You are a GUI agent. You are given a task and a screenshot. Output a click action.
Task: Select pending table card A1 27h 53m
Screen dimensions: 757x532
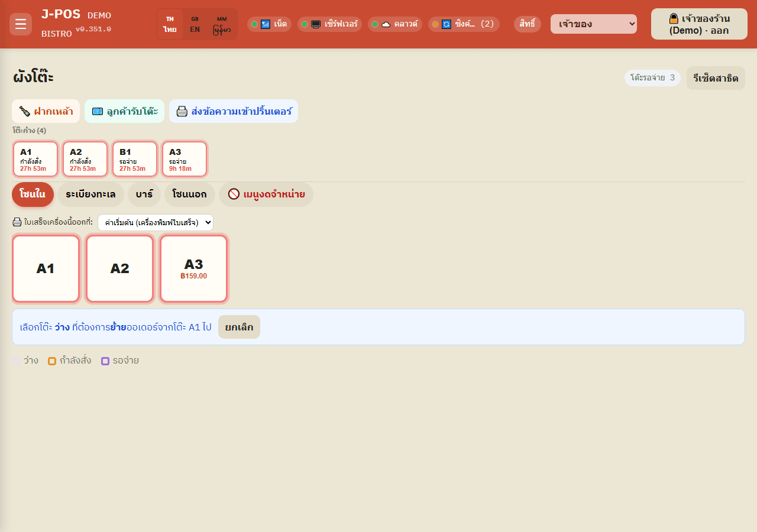35,159
